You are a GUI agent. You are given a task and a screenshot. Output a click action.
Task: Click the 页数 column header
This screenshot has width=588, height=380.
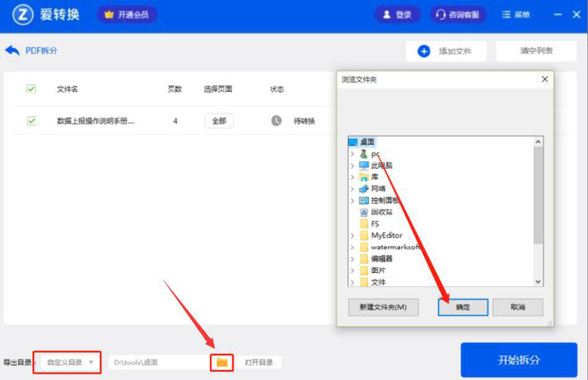point(175,89)
